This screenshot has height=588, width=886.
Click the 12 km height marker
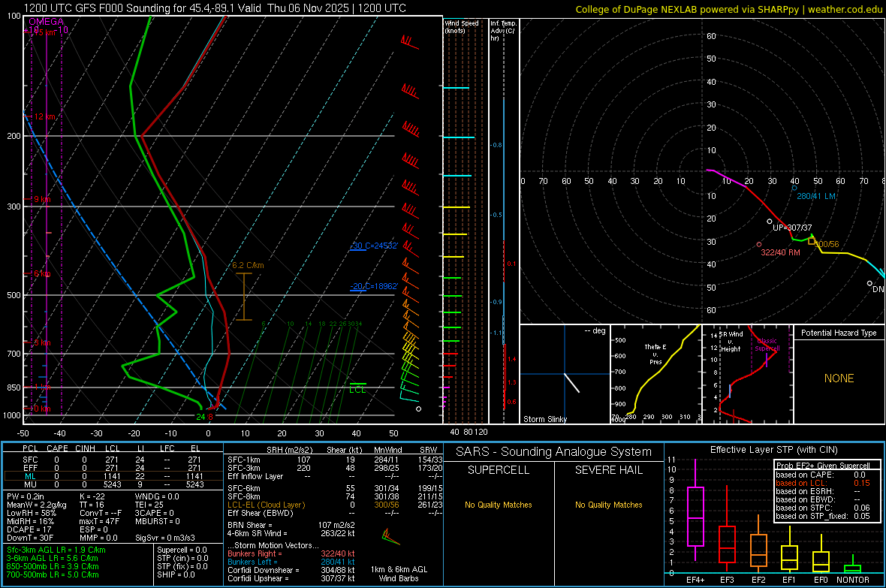[x=44, y=116]
